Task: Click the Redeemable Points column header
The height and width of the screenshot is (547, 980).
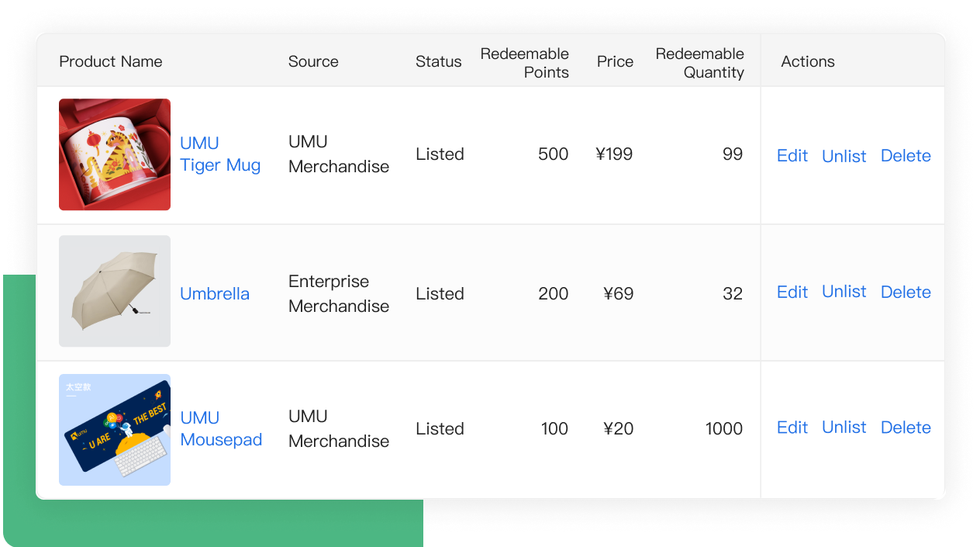Action: tap(525, 63)
